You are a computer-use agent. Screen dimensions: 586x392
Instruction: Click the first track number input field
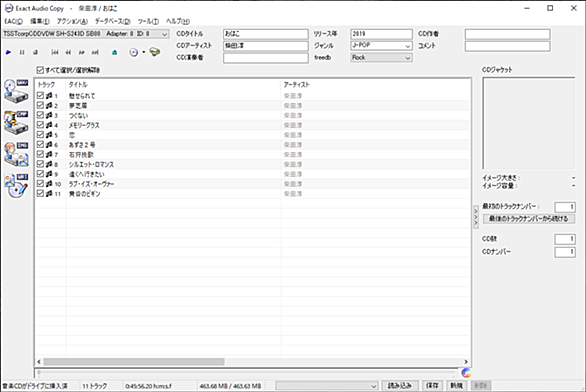click(x=565, y=207)
